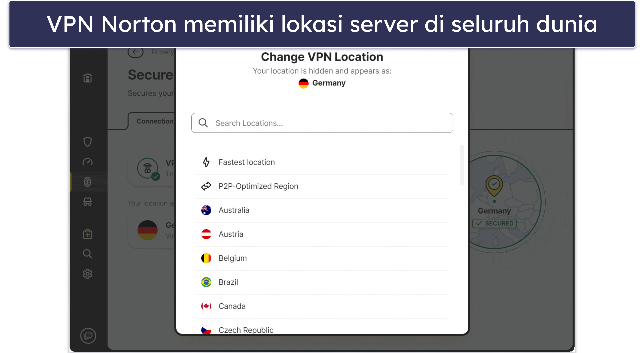This screenshot has height=353, width=644.
Task: Select Czech Republic as VPN location
Action: coord(322,327)
